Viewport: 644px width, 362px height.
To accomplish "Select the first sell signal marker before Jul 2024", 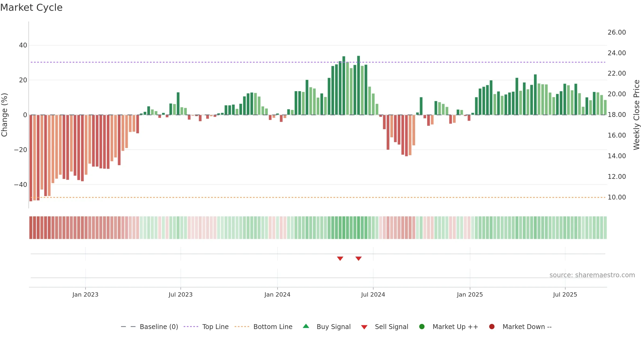I will [340, 258].
